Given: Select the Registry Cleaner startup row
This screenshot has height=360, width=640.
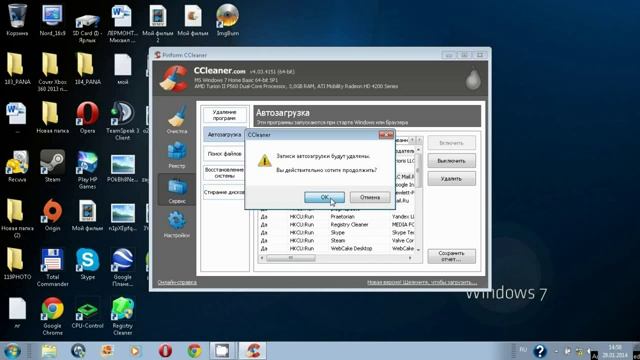Looking at the screenshot, I should (337, 224).
